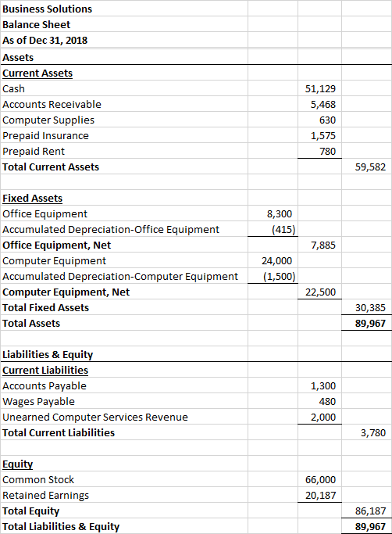Image resolution: width=392 pixels, height=534 pixels.
Task: Select the 'Liabilities & Equity' header
Action: tap(48, 354)
